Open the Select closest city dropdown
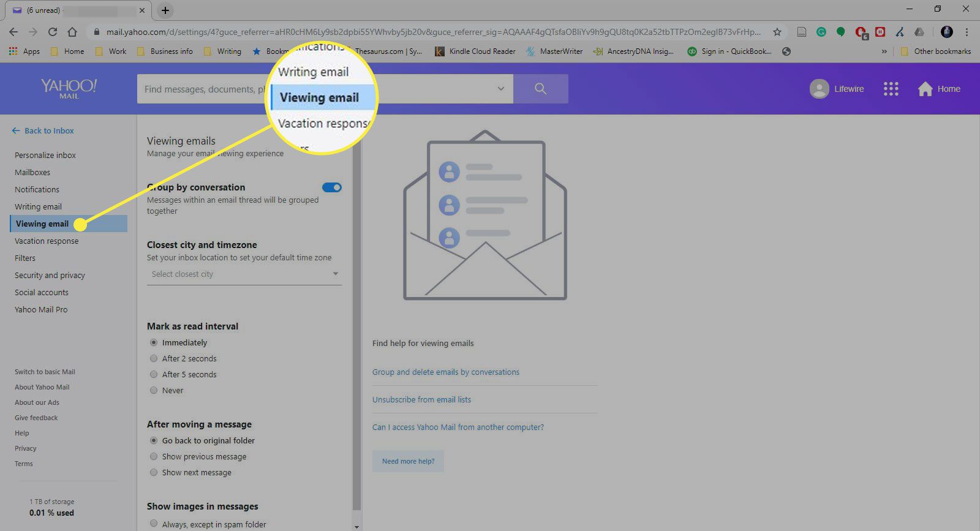 244,274
